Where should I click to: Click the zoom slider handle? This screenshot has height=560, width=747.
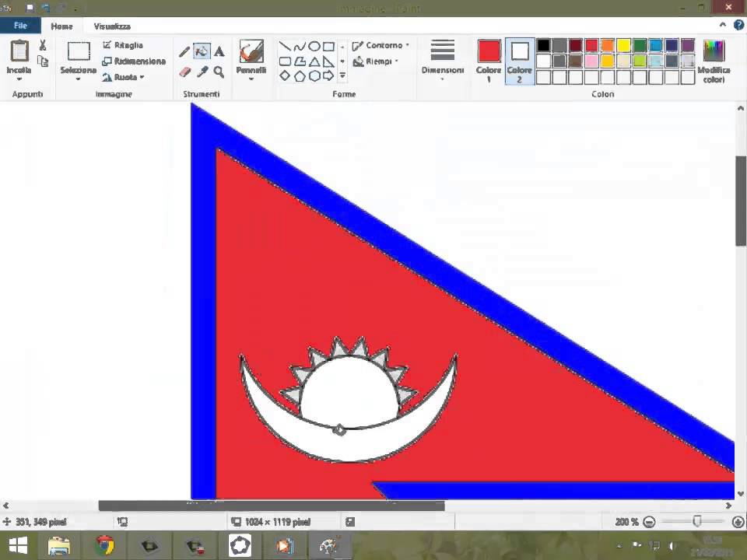point(697,521)
